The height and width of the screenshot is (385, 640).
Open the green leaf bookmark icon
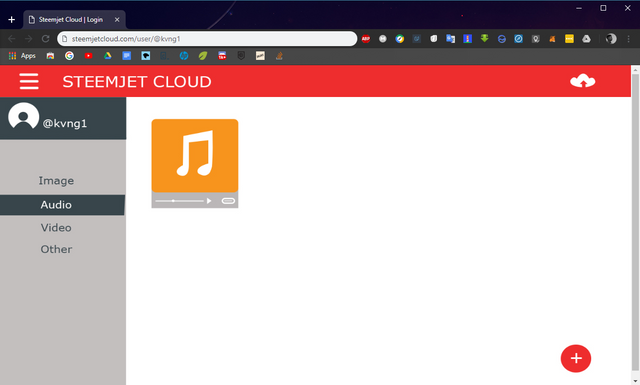point(203,56)
